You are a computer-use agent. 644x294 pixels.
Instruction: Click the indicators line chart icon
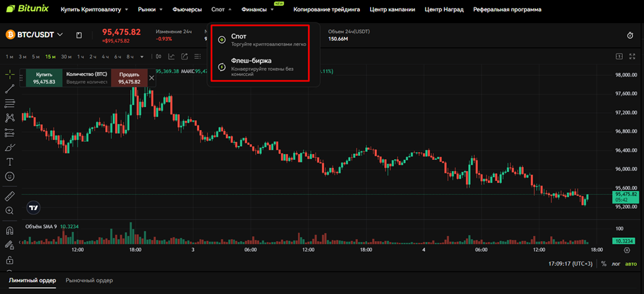(x=172, y=57)
